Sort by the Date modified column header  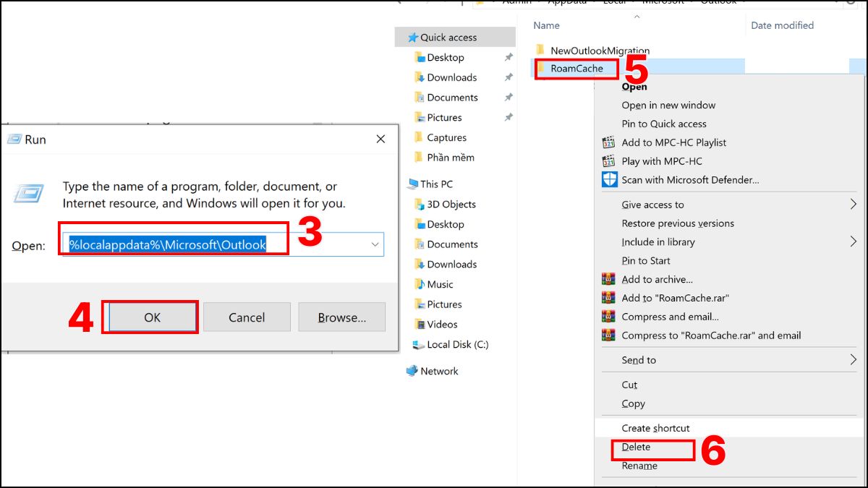782,25
